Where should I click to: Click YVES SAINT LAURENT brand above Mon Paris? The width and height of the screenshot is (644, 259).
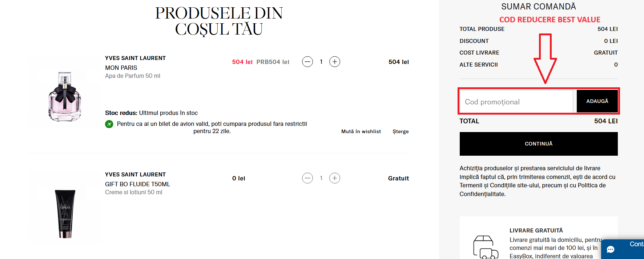coord(135,58)
